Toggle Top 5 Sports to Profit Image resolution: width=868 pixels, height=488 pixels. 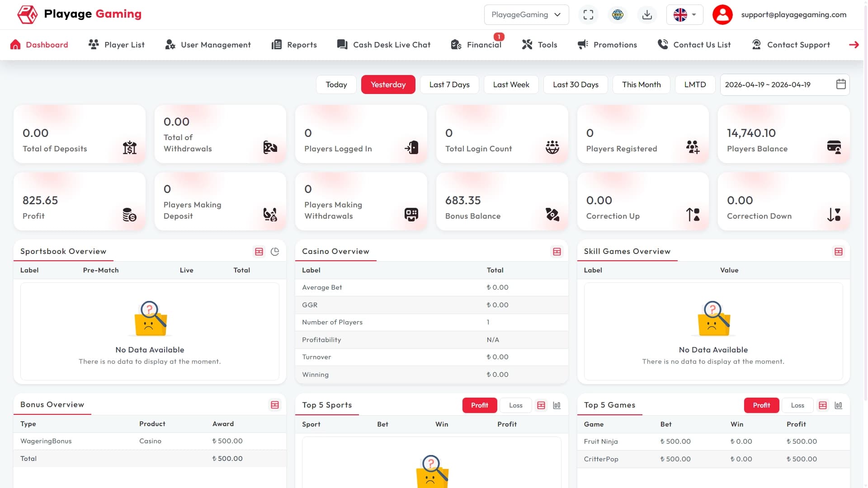480,405
